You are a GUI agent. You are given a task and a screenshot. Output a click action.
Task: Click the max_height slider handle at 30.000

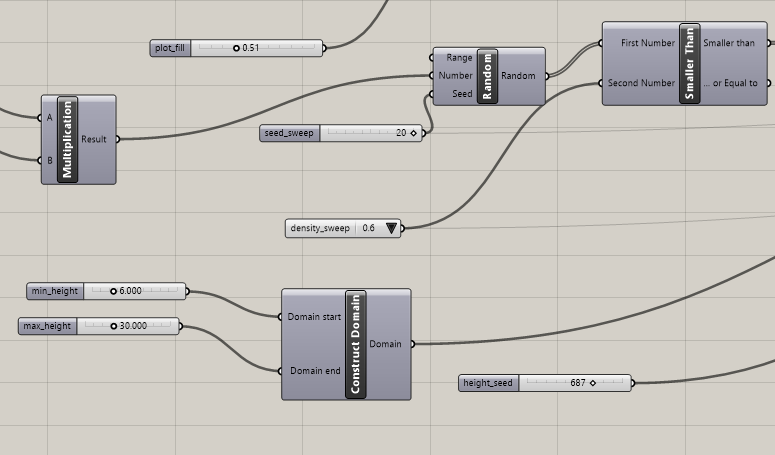coord(114,326)
